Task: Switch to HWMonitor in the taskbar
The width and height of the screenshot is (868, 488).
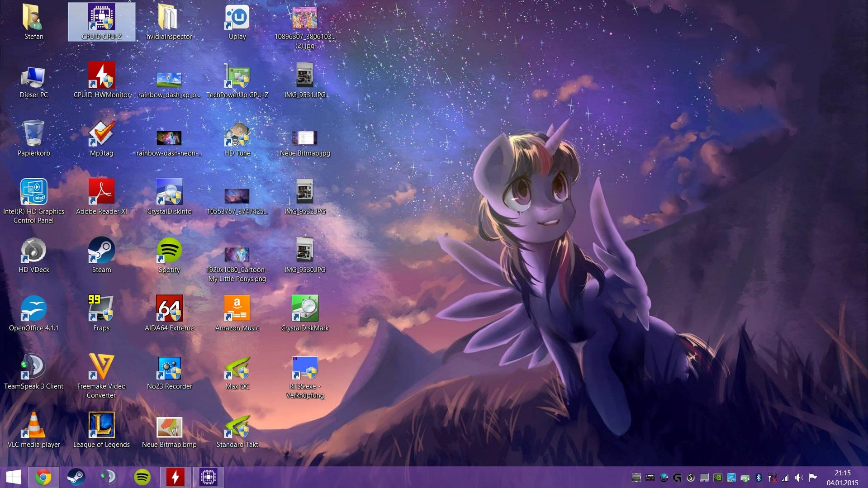Action: click(x=175, y=477)
